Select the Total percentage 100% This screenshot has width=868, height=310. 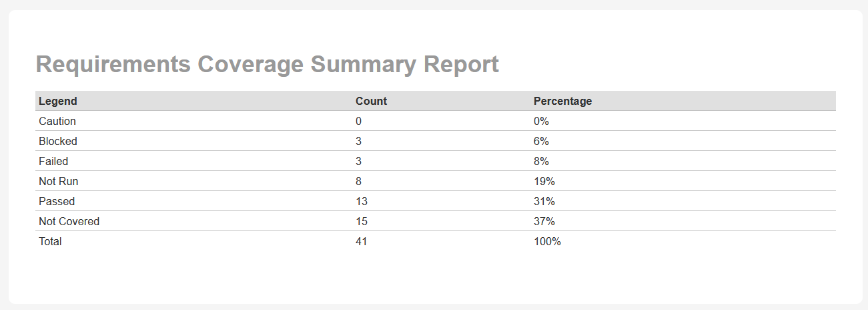547,242
